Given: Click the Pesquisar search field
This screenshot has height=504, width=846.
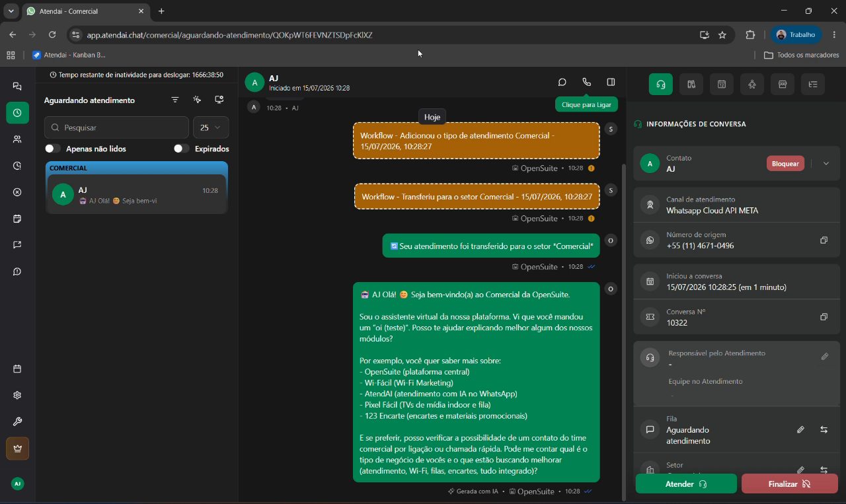Looking at the screenshot, I should click(116, 127).
